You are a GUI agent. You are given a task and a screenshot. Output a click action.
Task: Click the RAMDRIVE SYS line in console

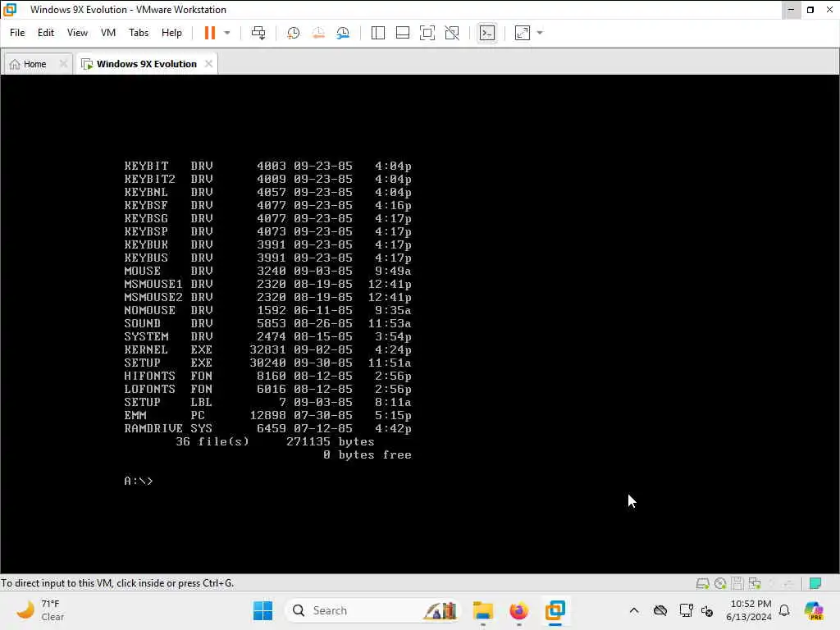pyautogui.click(x=268, y=428)
